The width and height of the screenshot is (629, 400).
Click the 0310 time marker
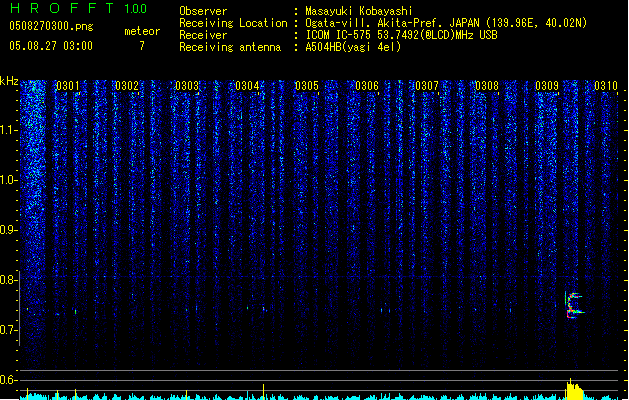[x=606, y=86]
